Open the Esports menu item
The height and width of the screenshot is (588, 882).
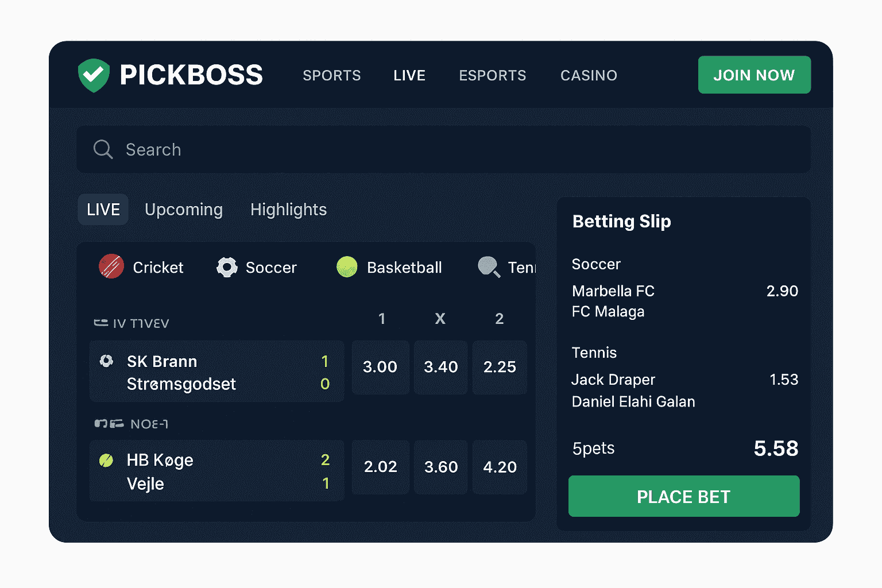coord(492,75)
